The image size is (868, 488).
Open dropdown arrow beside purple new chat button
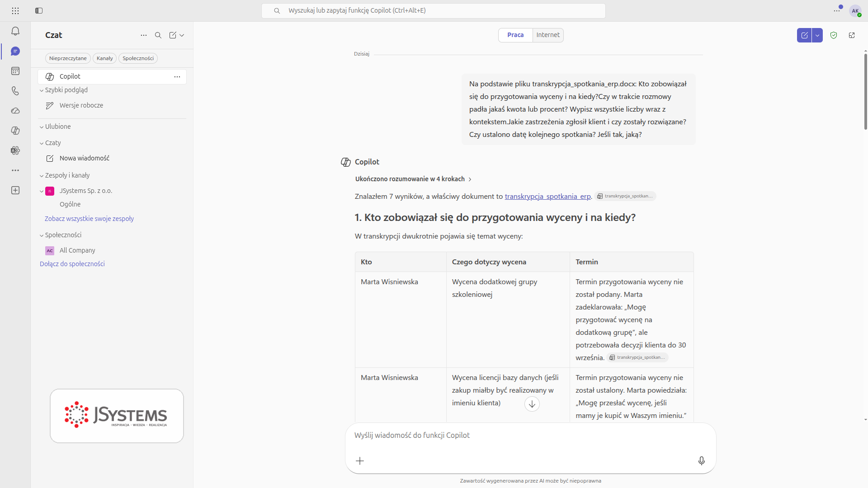coord(817,35)
